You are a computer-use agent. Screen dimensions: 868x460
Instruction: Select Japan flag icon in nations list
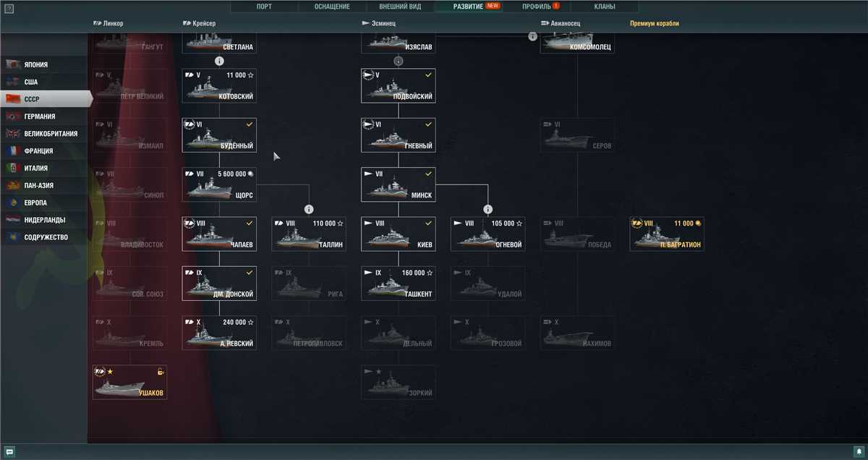(12, 64)
